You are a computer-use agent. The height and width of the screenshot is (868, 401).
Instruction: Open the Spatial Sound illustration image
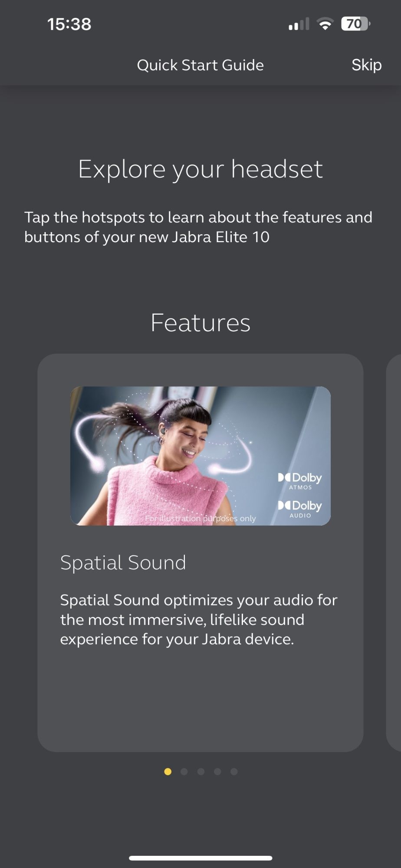(x=200, y=456)
